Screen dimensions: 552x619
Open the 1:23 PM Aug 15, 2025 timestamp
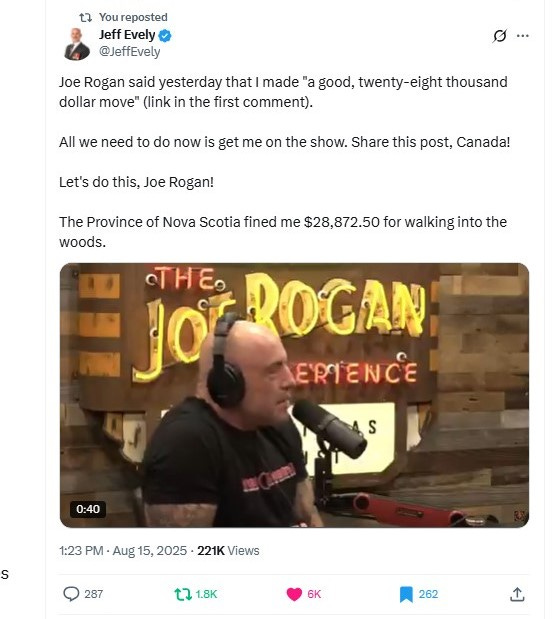pos(123,551)
